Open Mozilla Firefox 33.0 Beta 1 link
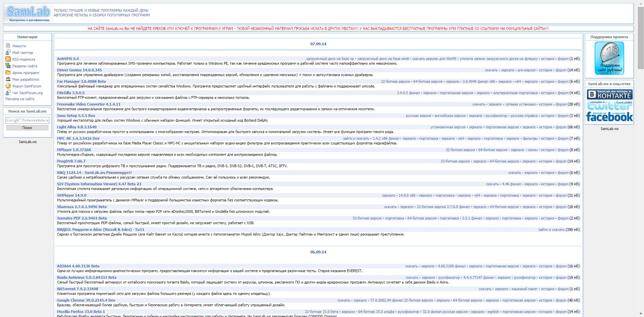 click(x=81, y=312)
